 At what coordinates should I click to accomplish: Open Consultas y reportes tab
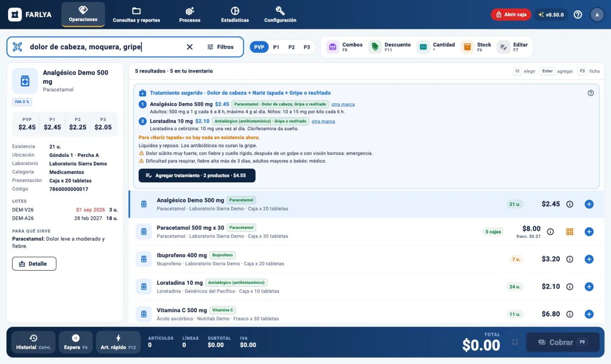(136, 14)
